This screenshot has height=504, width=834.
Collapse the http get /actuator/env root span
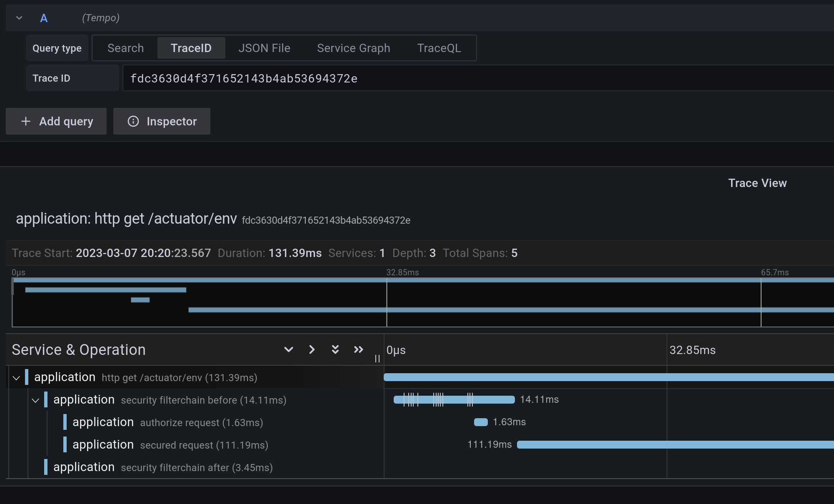tap(16, 378)
